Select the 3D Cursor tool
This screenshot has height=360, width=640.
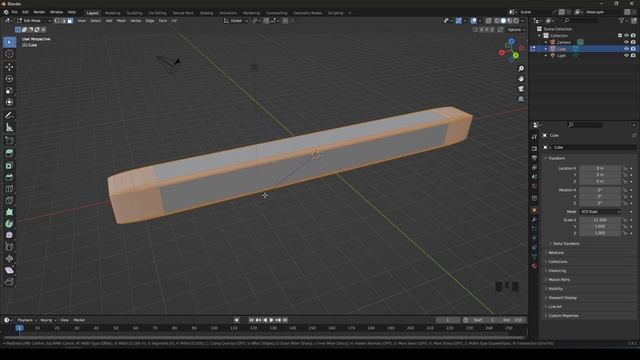pos(9,54)
